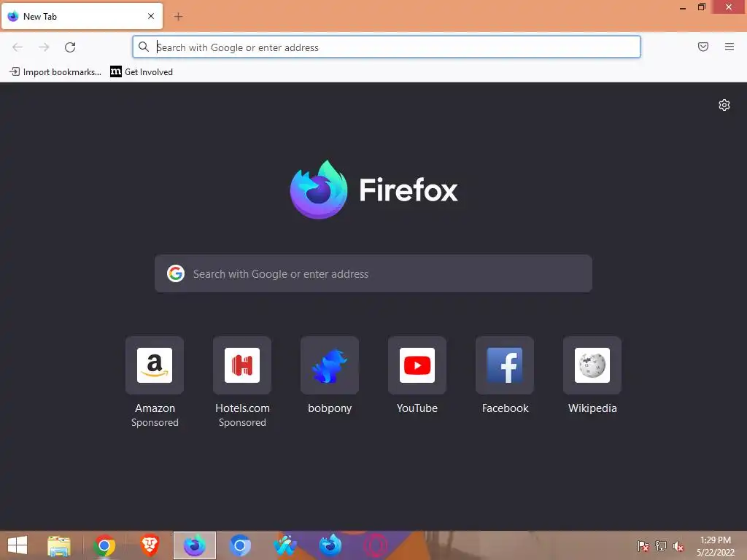
Task: Launch Google Chrome from the taskbar
Action: tap(104, 545)
